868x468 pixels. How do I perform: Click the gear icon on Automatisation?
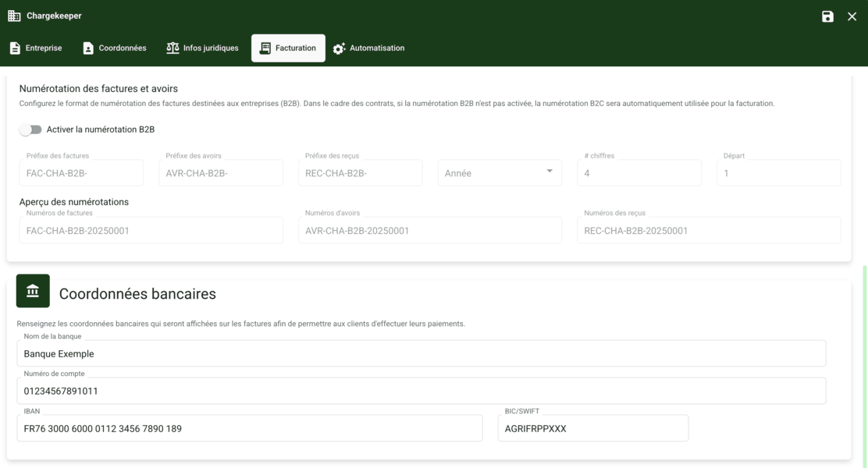click(339, 48)
